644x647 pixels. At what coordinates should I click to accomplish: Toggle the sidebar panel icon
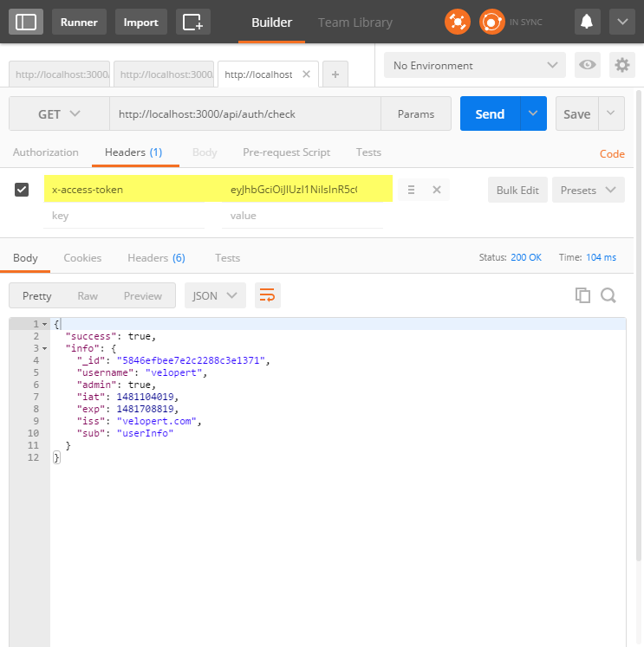(x=26, y=22)
